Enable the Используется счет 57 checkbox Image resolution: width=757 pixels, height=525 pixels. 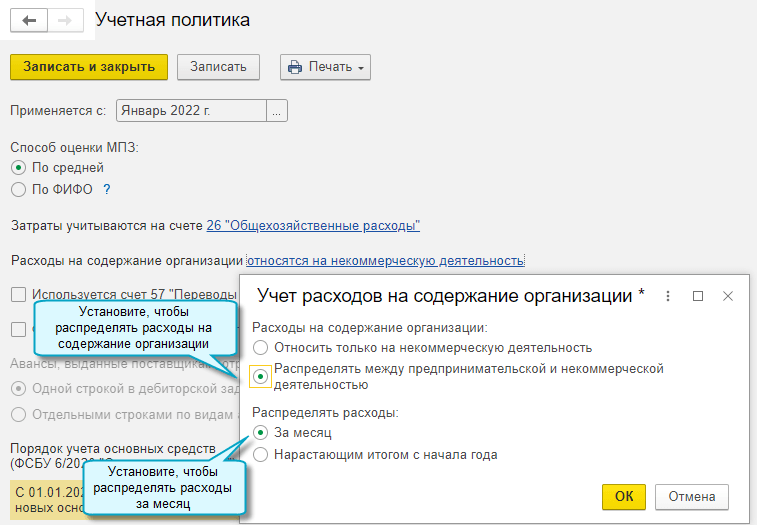[18, 295]
